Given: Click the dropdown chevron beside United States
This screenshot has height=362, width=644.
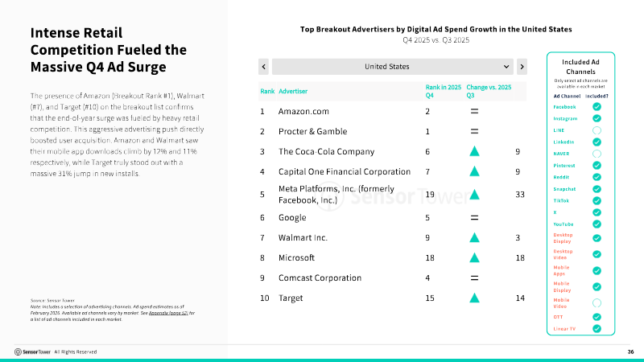Looking at the screenshot, I should coord(506,67).
